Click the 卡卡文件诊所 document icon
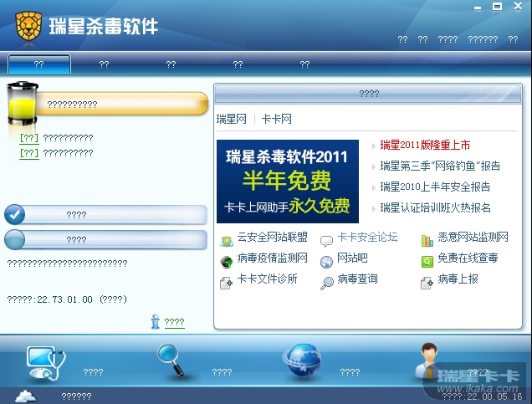The image size is (532, 404). [x=227, y=283]
